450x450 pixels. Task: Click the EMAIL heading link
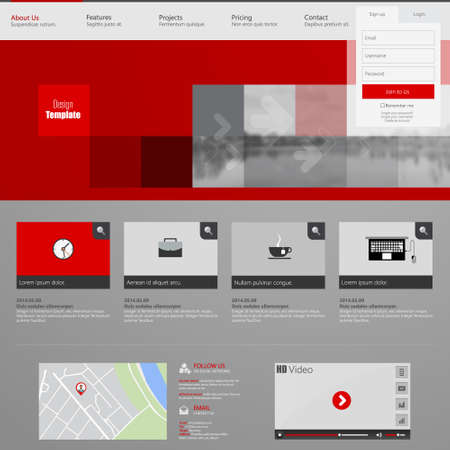pos(202,408)
